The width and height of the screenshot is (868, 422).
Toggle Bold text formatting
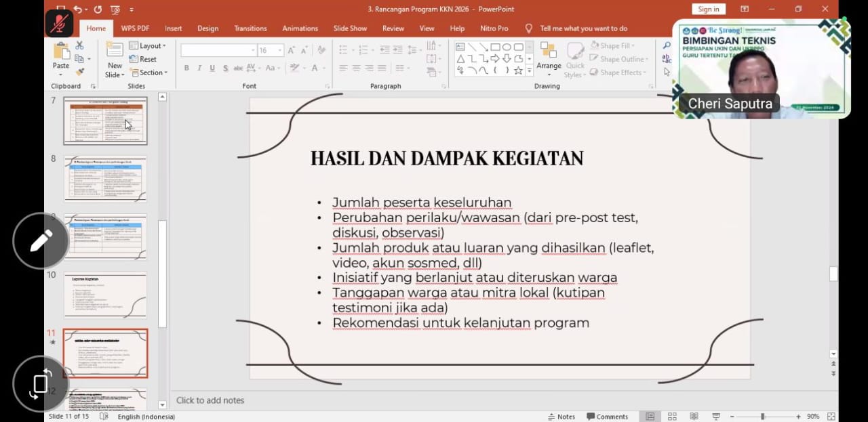(186, 68)
